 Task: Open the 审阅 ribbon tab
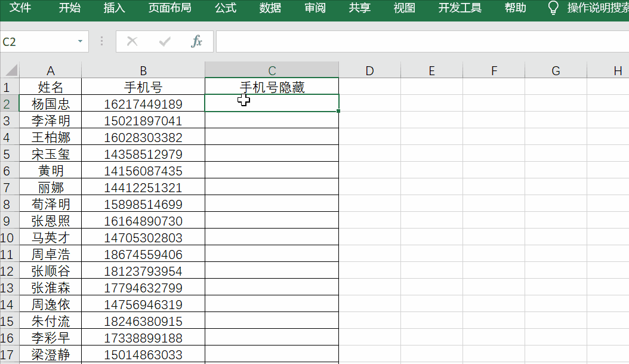pos(315,8)
